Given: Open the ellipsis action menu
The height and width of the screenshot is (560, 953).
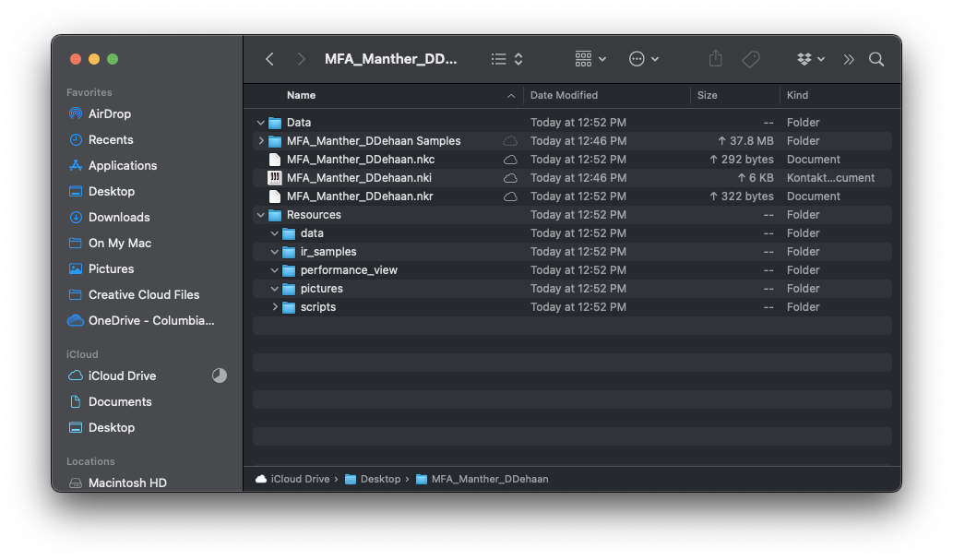Looking at the screenshot, I should coord(643,59).
